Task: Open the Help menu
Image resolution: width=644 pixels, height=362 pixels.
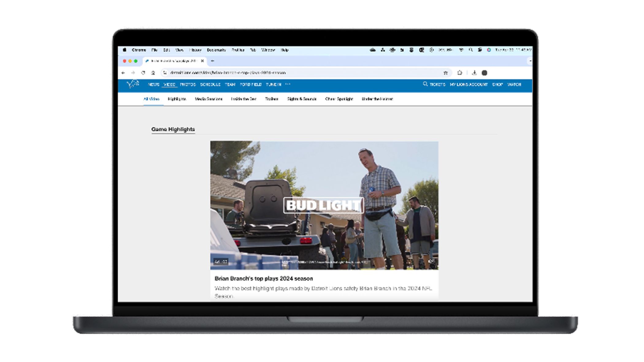Action: pyautogui.click(x=285, y=50)
